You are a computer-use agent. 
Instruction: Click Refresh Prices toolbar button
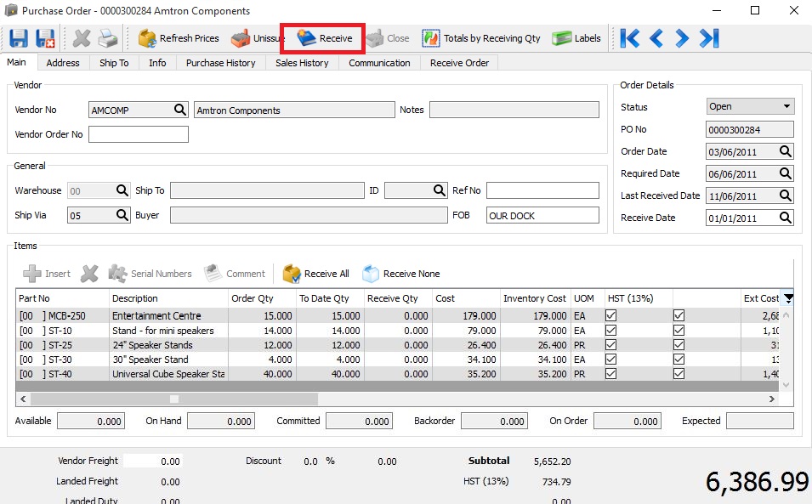point(179,38)
